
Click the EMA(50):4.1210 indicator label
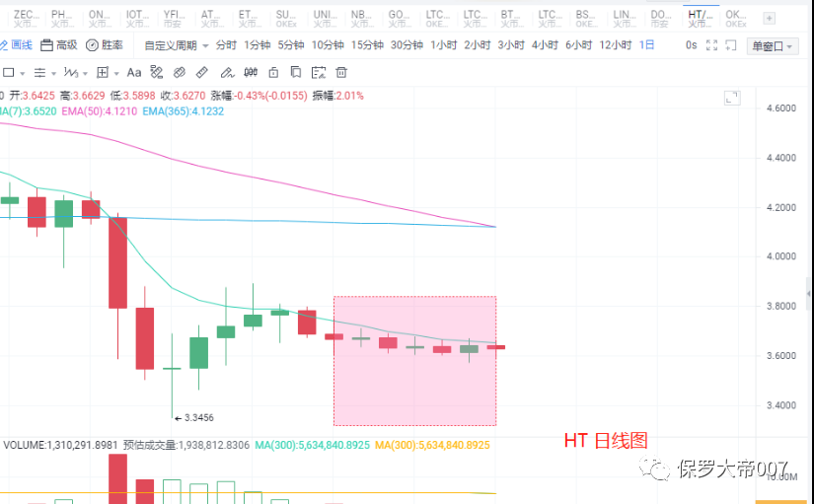pyautogui.click(x=99, y=111)
